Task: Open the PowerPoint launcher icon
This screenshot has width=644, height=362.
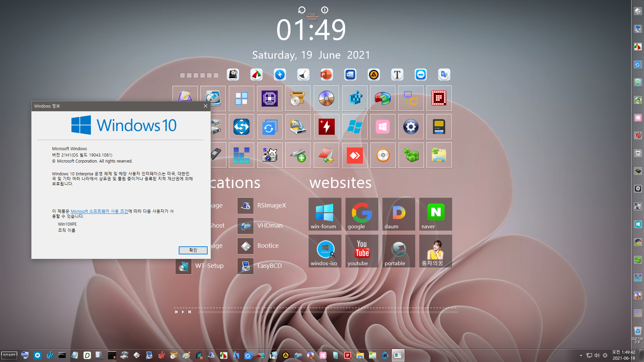Action: (x=326, y=74)
